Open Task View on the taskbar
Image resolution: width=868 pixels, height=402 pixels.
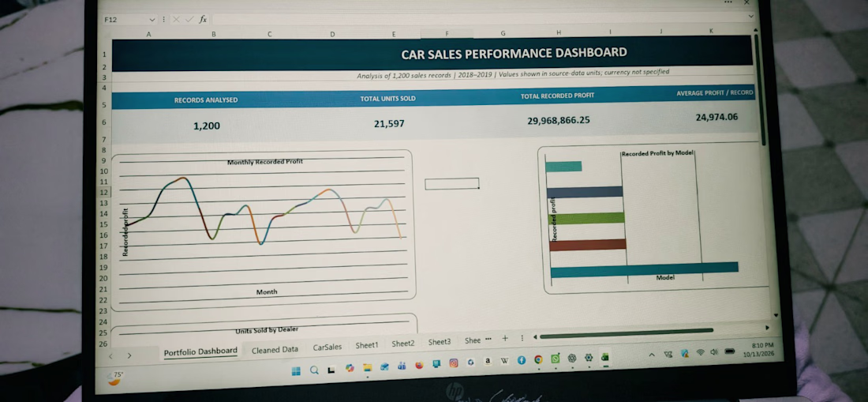(x=331, y=370)
